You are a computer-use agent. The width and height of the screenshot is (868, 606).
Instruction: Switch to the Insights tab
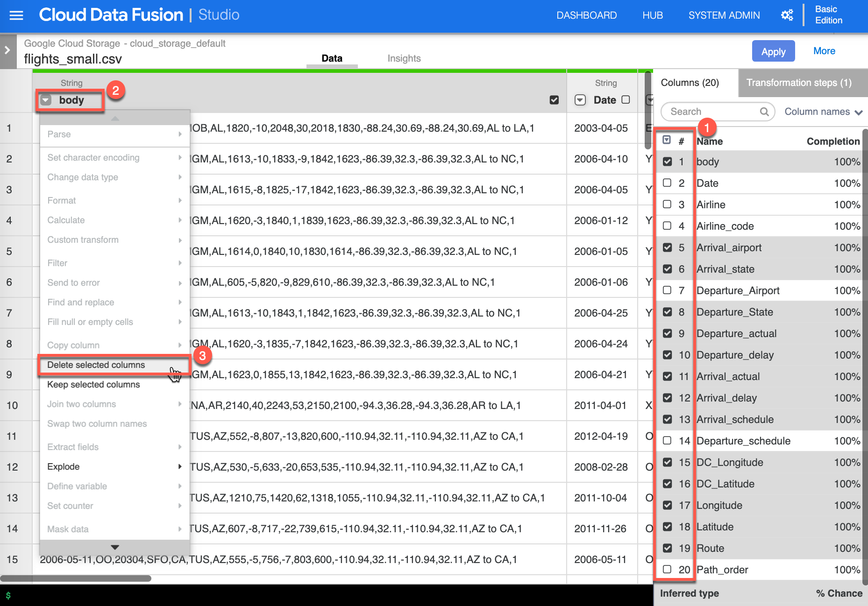coord(404,58)
